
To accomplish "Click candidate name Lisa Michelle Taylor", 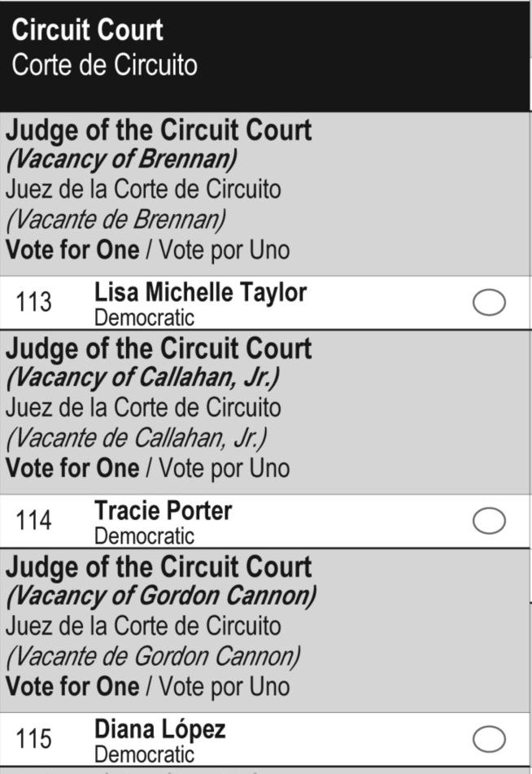I will click(x=200, y=292).
